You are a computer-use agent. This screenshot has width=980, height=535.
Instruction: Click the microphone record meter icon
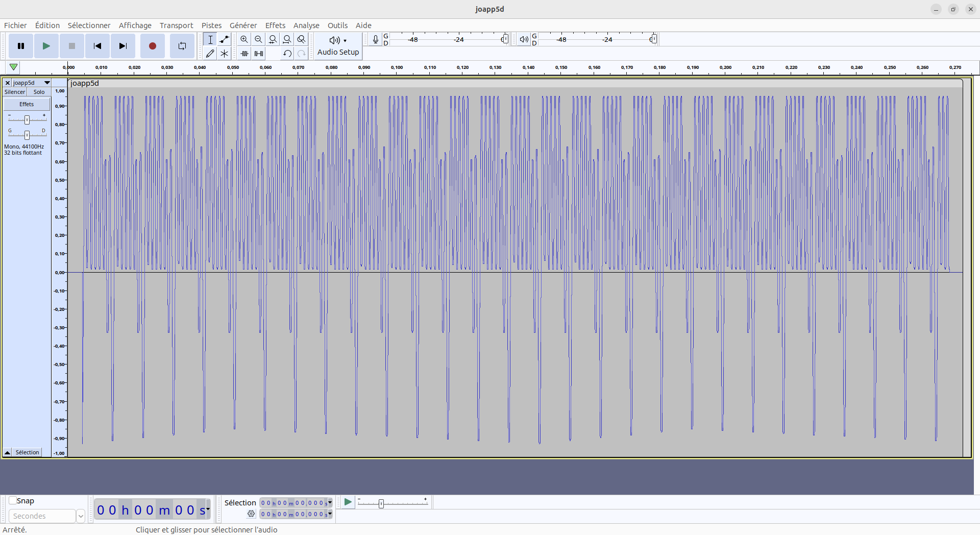[376, 39]
